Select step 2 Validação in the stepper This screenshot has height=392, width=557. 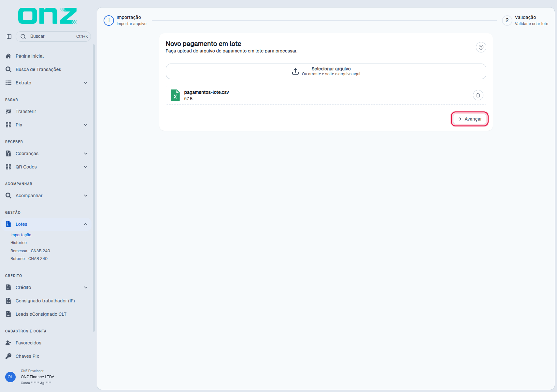point(525,20)
